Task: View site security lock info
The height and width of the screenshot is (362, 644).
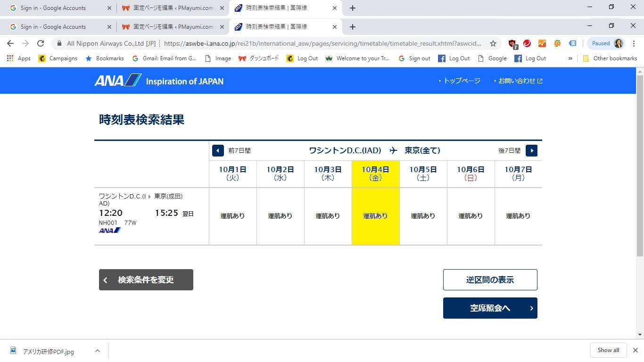Action: (59, 43)
